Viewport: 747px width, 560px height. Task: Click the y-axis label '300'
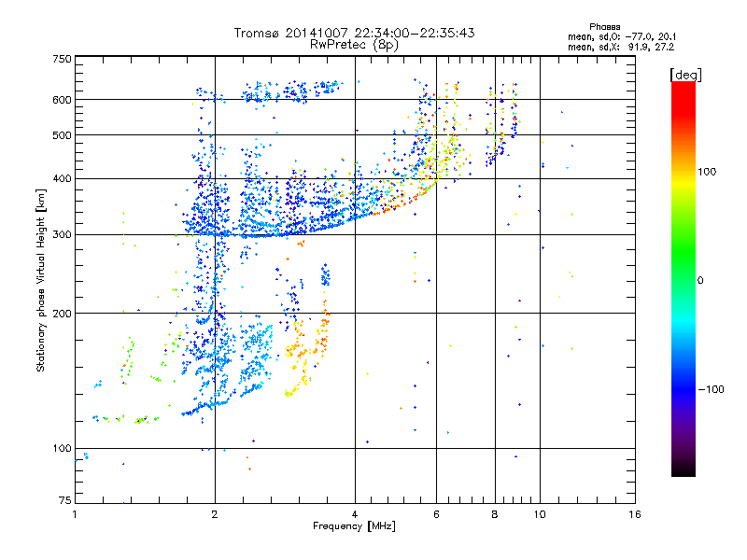point(62,235)
